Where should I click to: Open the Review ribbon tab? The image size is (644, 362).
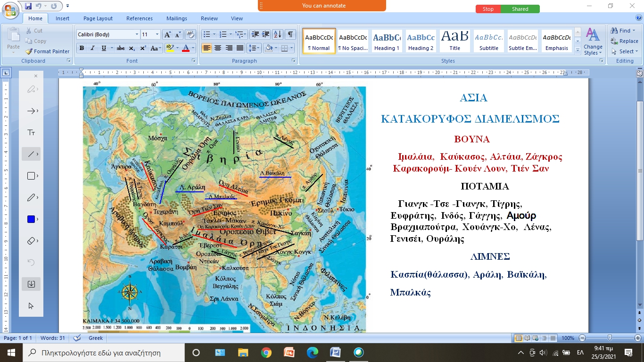(x=209, y=18)
